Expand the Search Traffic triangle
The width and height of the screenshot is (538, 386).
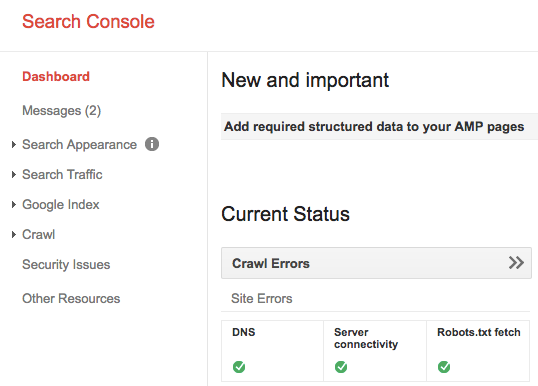[x=14, y=174]
